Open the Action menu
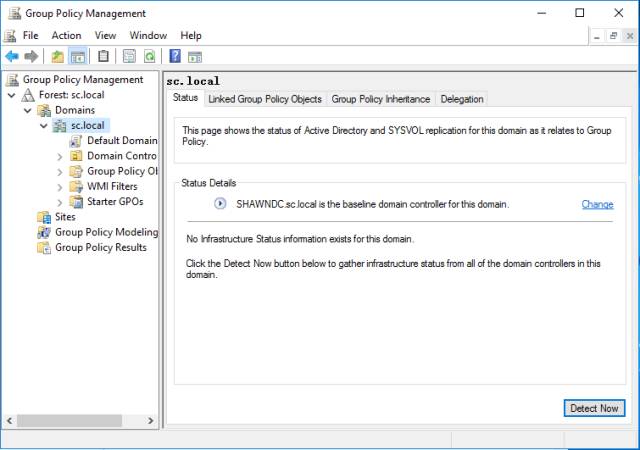 coord(67,36)
